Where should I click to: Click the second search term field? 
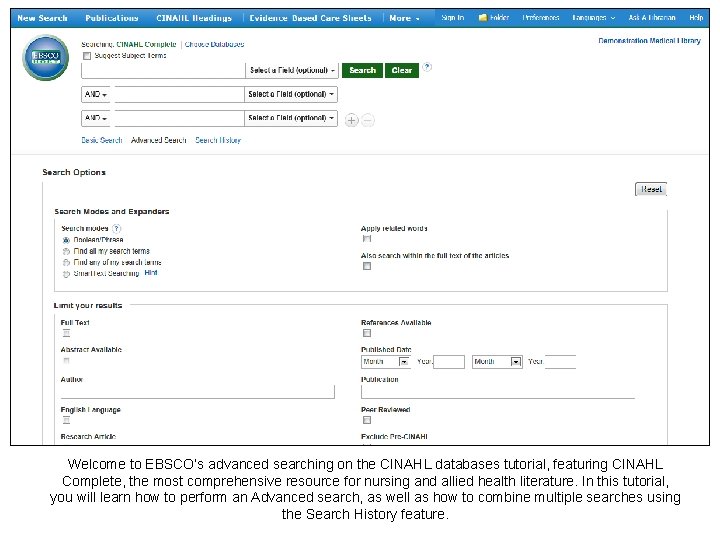[x=179, y=94]
